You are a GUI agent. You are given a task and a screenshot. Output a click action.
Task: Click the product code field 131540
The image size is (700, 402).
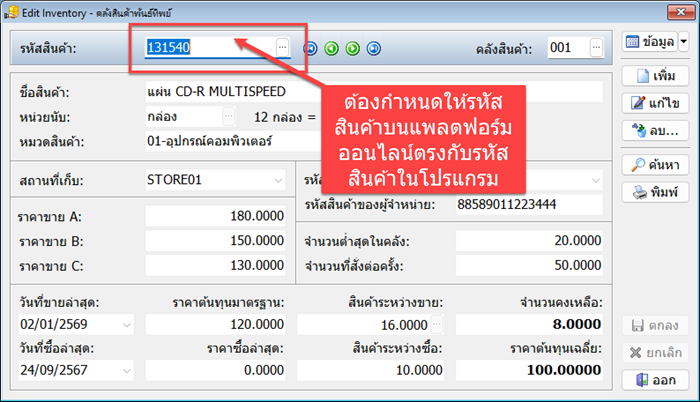[x=207, y=47]
